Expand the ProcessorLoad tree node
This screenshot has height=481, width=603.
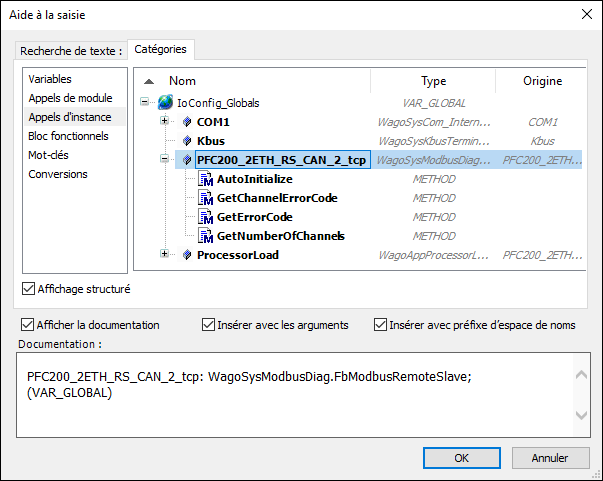[164, 253]
